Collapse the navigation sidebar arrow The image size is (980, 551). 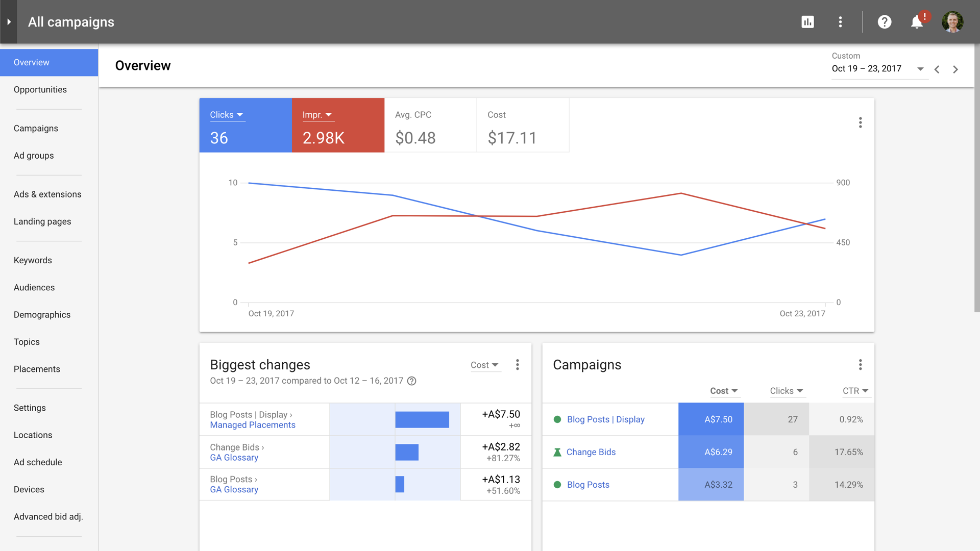coord(9,21)
